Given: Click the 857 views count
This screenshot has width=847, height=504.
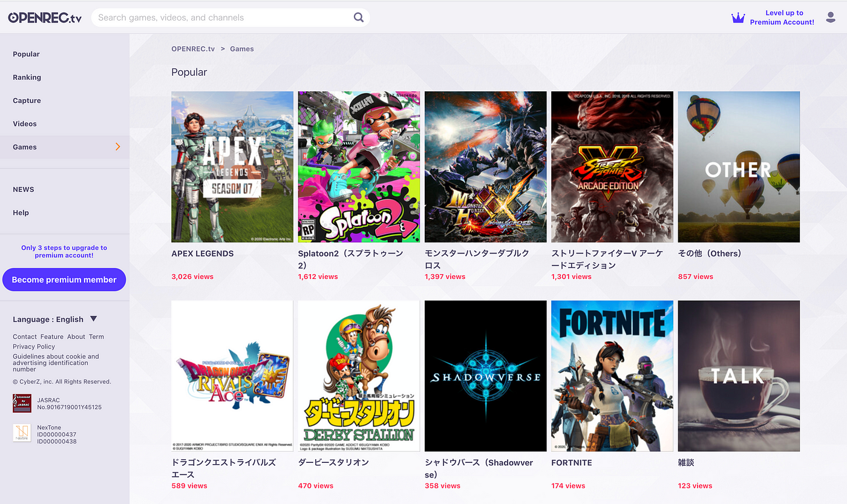Looking at the screenshot, I should click(x=696, y=277).
